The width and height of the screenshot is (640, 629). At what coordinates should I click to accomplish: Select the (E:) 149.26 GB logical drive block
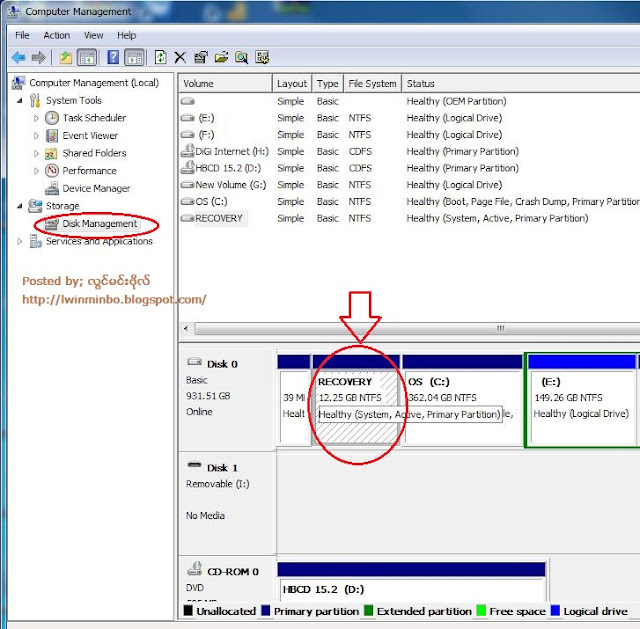coord(582,401)
